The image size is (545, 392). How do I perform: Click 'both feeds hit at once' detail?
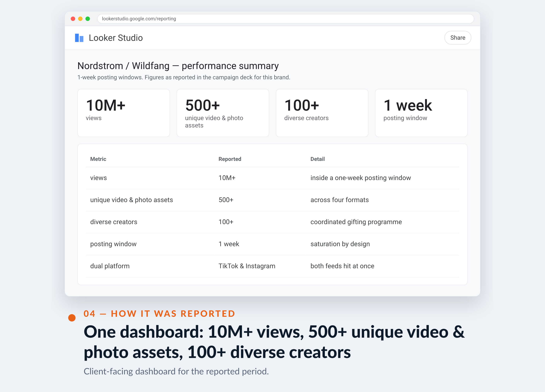coord(342,266)
